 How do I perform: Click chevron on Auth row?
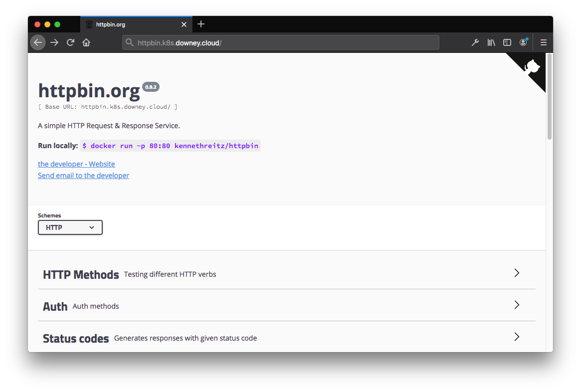(x=517, y=305)
